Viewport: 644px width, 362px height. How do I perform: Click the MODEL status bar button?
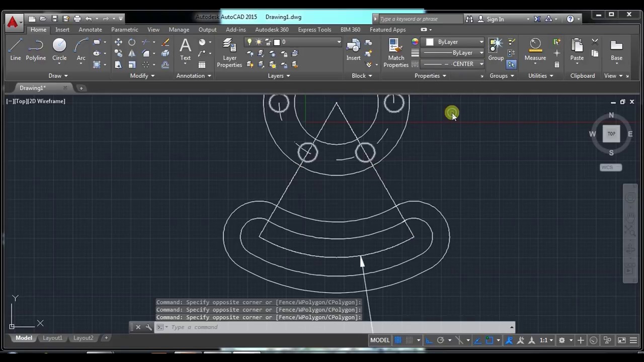380,340
